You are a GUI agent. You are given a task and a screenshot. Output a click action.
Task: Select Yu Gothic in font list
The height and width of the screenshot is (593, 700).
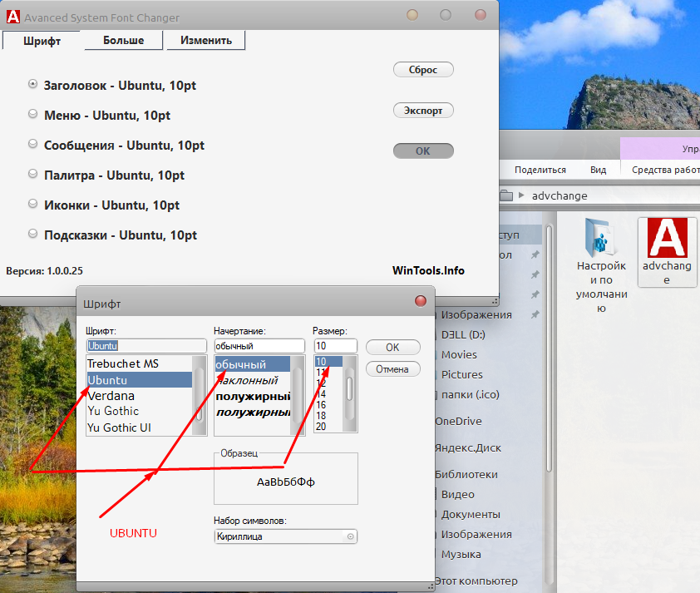pos(113,411)
